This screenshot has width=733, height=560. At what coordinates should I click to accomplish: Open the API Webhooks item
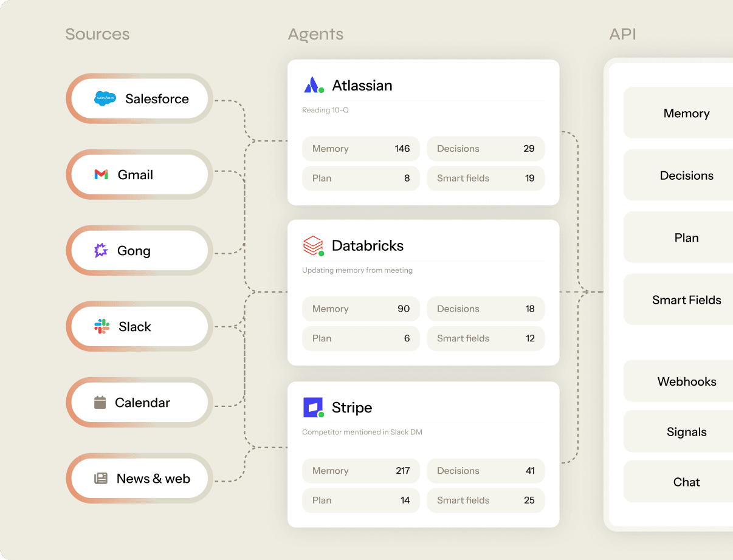678,381
